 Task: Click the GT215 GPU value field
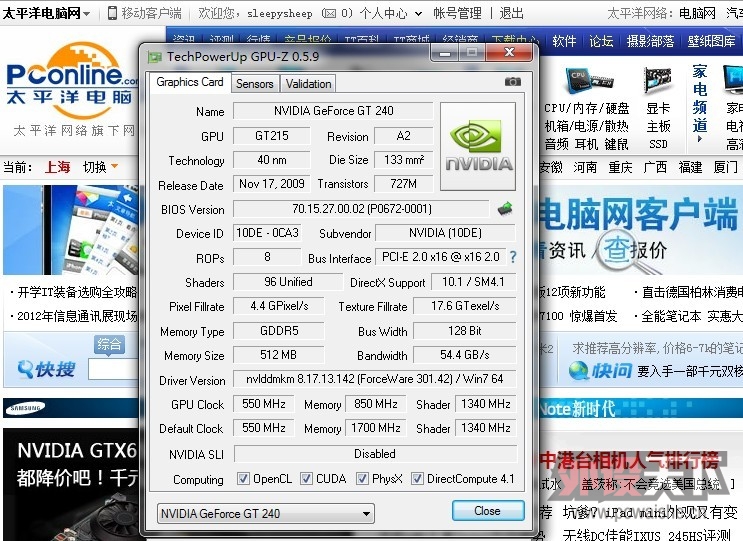tap(272, 136)
